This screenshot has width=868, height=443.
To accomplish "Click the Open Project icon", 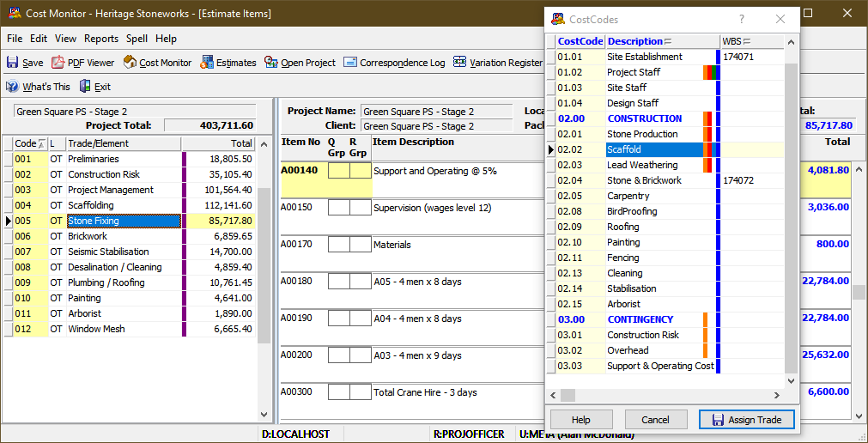I will 271,62.
